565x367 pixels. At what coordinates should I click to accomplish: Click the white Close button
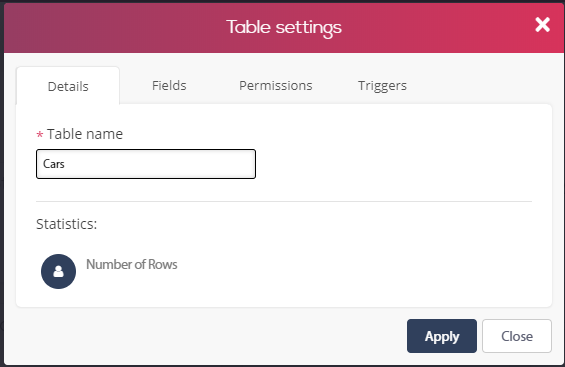click(517, 336)
